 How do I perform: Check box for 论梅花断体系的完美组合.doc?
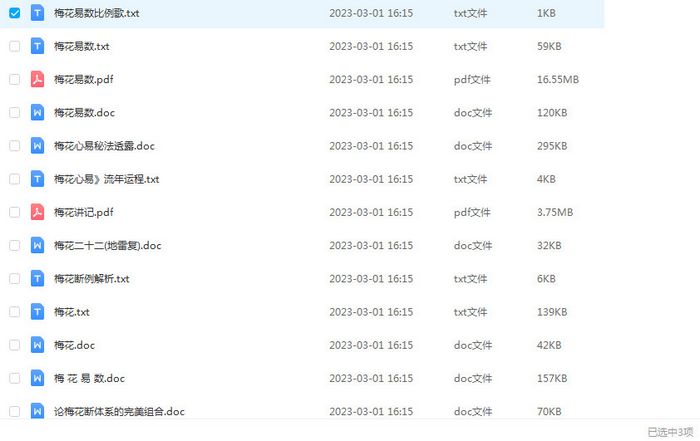click(15, 411)
